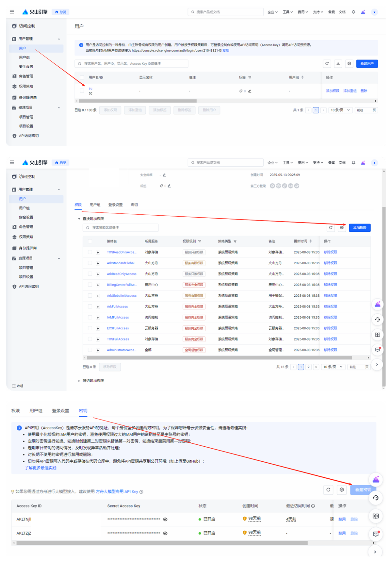Viewport: 392px width, 562px height.
Task: Check the ArkFullAccess policy row checkbox
Action: pos(90,306)
